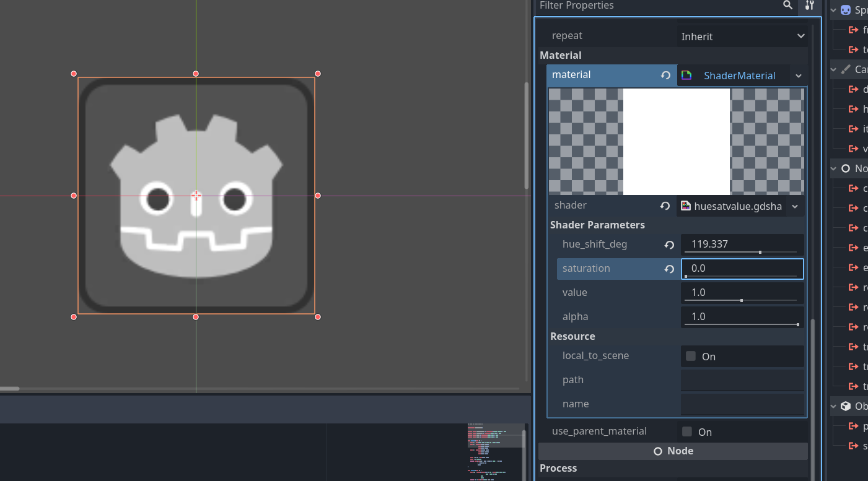Click the huesatvalue.gdsha shader file icon
Image resolution: width=868 pixels, height=481 pixels.
686,206
